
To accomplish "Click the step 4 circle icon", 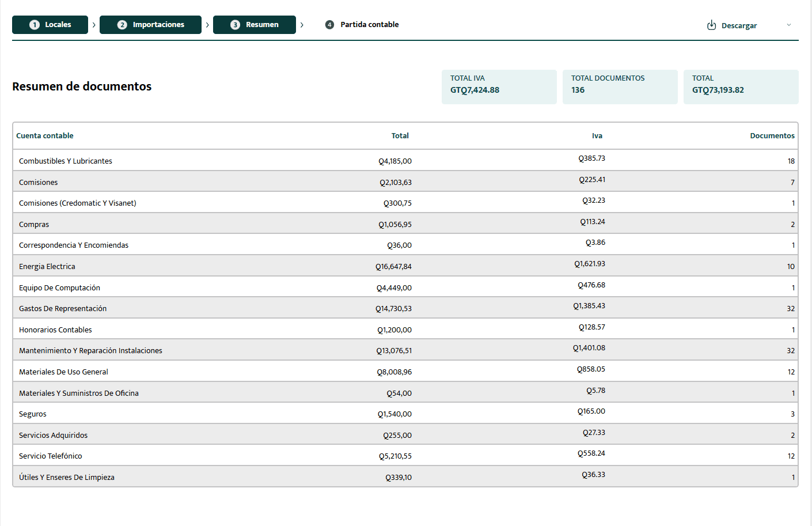I will [329, 25].
